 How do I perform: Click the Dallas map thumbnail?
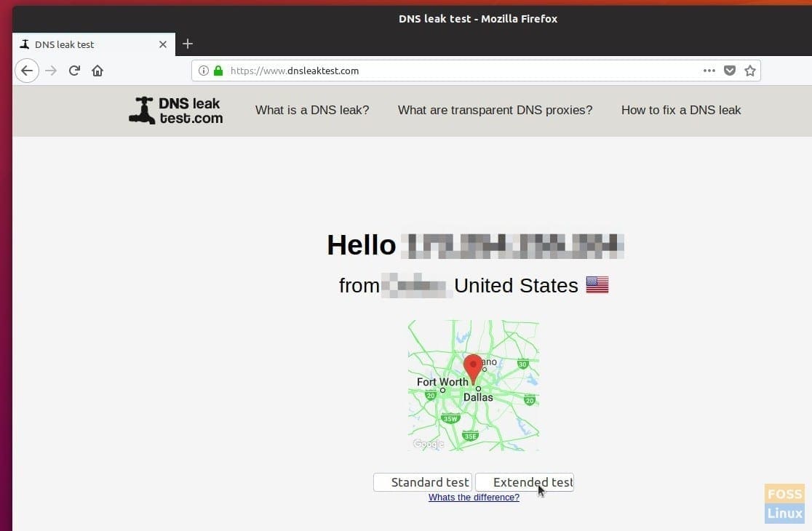474,386
